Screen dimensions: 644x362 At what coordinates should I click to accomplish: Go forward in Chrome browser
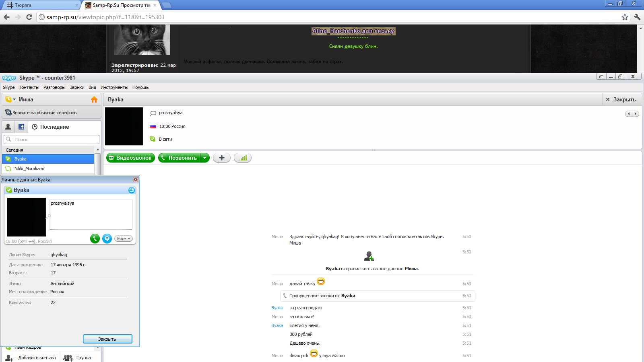tap(18, 17)
